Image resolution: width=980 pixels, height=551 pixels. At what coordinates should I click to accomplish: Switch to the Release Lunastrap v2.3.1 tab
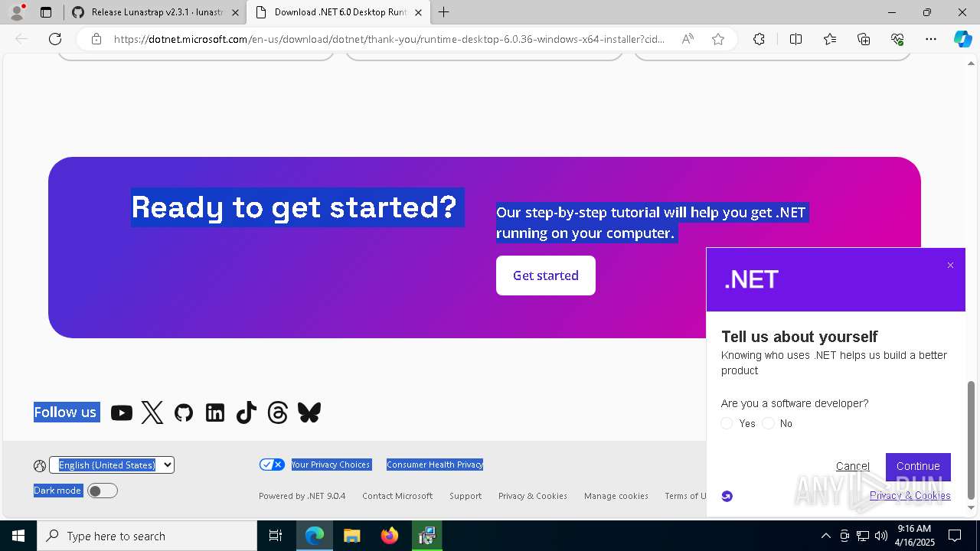coord(157,12)
